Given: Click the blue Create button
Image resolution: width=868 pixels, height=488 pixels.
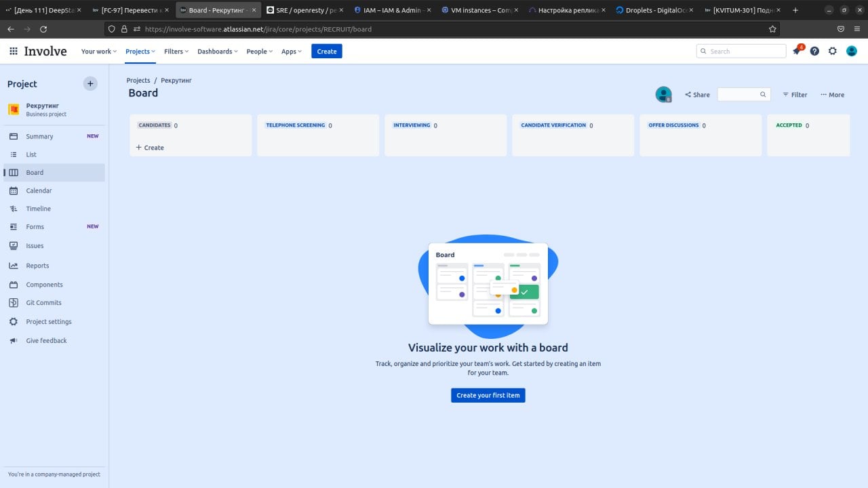Looking at the screenshot, I should [327, 52].
